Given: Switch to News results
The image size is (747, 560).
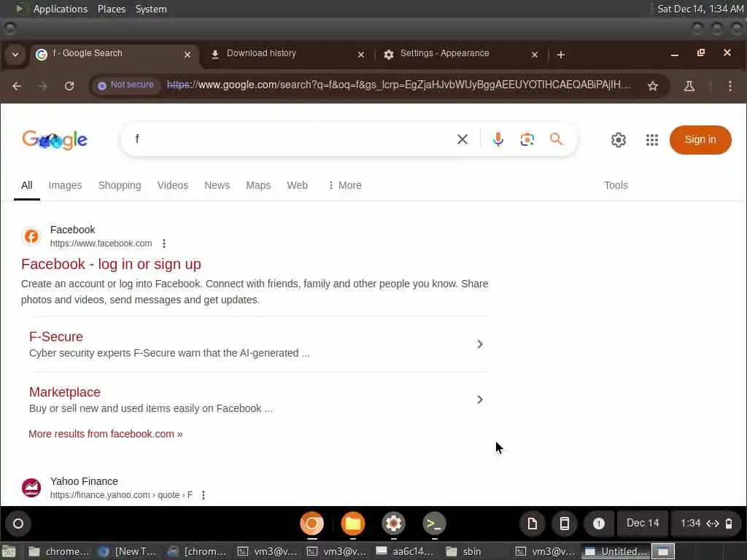Looking at the screenshot, I should point(217,185).
